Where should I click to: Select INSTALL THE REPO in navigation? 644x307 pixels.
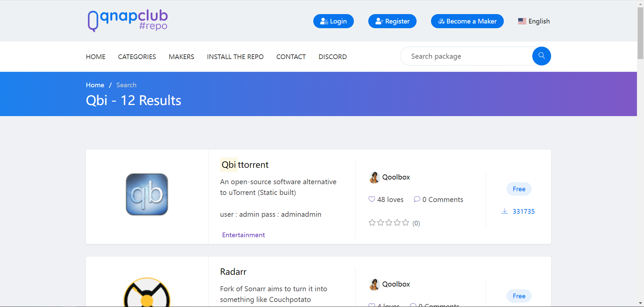235,57
